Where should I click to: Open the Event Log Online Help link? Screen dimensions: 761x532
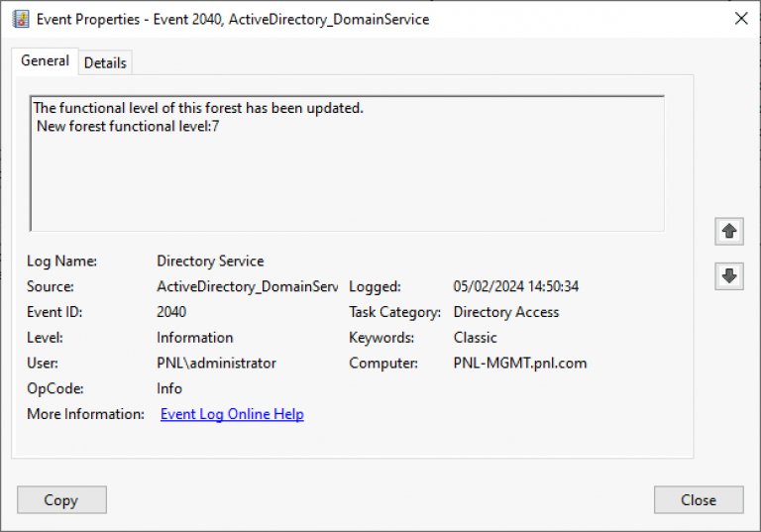pyautogui.click(x=232, y=414)
